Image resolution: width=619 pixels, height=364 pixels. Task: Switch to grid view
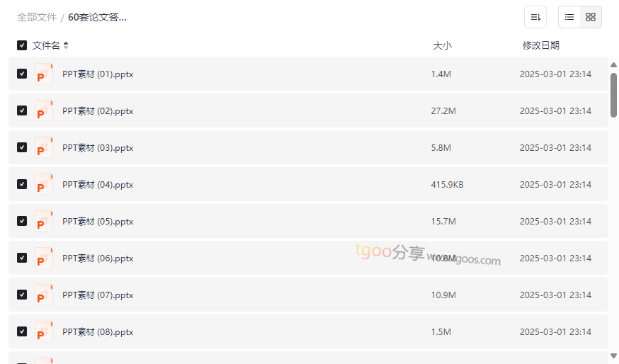tap(591, 17)
